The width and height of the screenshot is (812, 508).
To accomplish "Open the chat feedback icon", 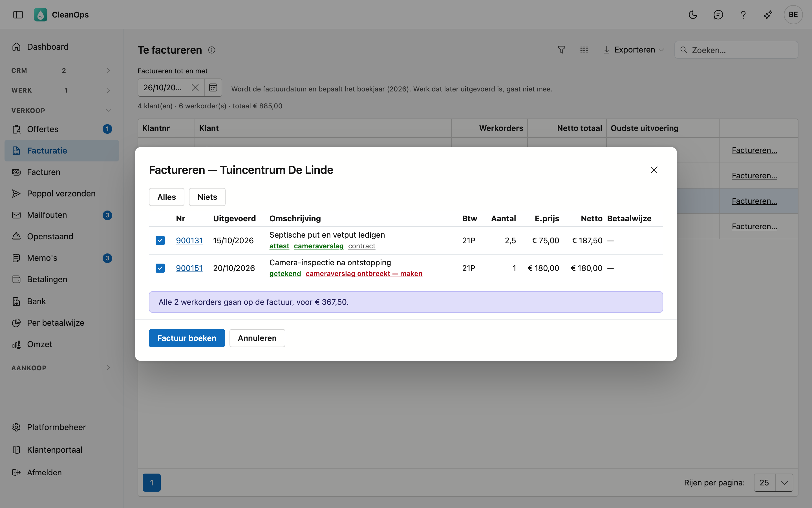I will click(x=718, y=14).
